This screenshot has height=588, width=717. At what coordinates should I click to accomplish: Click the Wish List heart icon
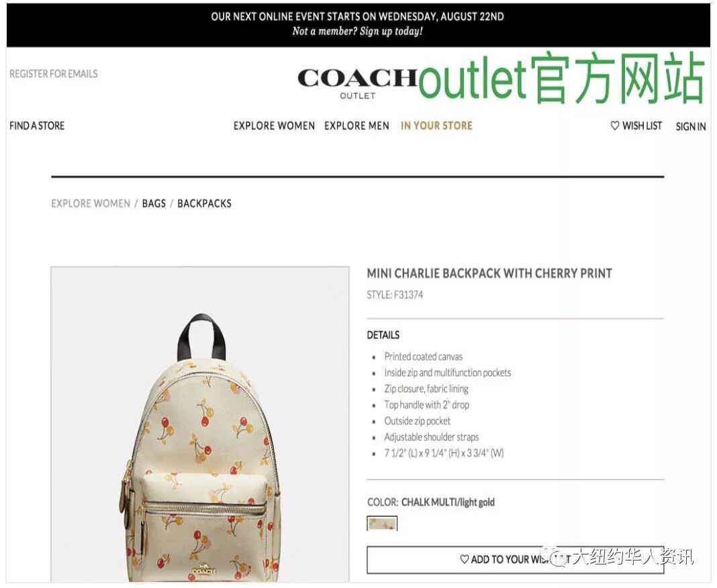(615, 126)
